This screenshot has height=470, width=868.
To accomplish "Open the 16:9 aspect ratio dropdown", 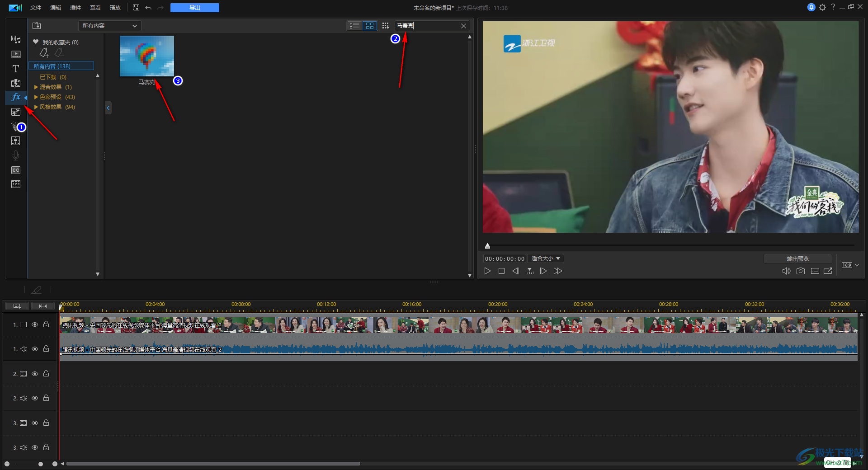I will click(x=850, y=265).
